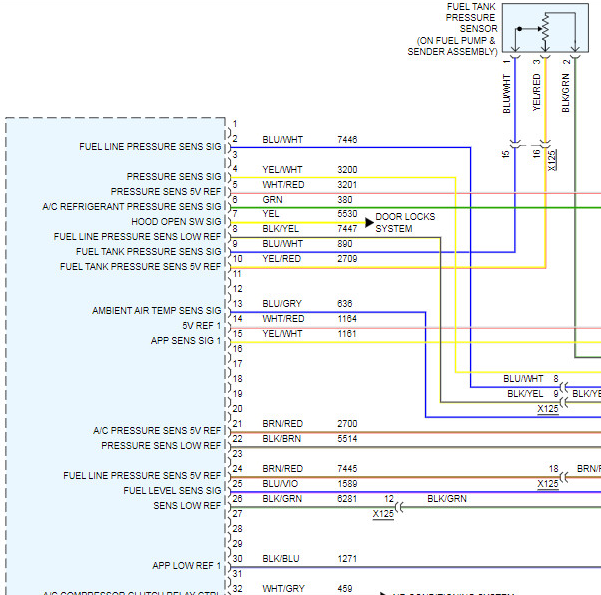Click circuit number 1271
The width and height of the screenshot is (601, 595).
coord(347,559)
